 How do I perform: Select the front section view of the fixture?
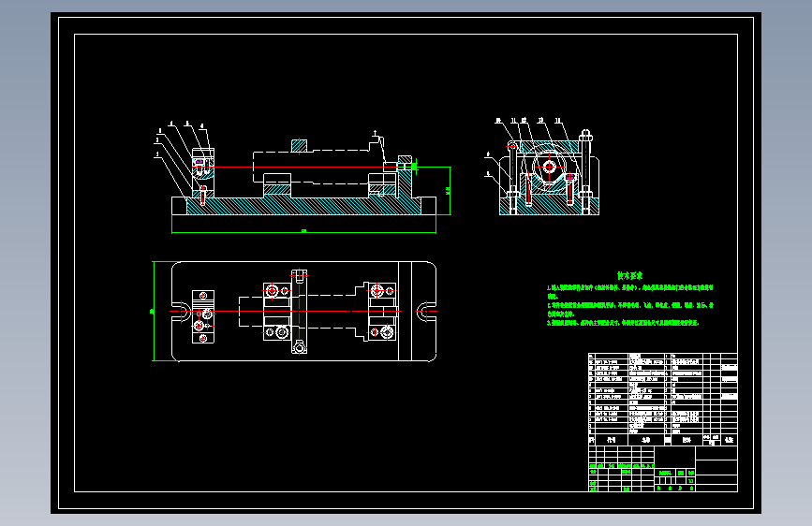coord(304,173)
